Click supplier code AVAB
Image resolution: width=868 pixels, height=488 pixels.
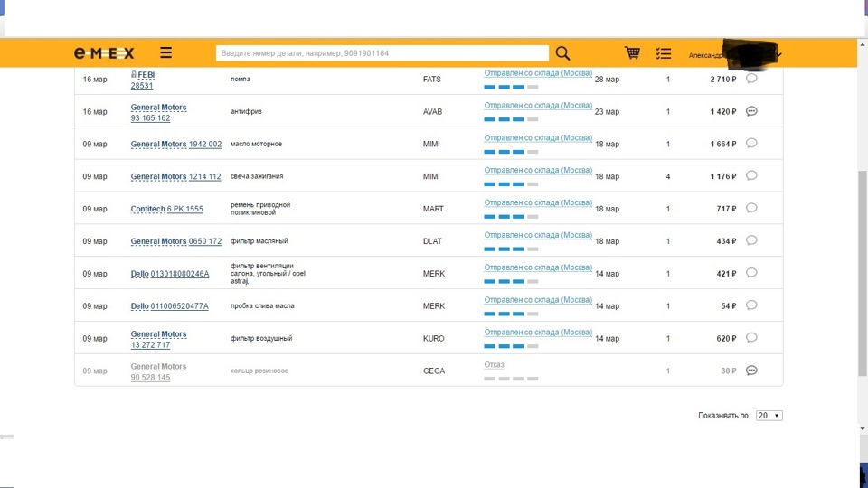click(432, 112)
